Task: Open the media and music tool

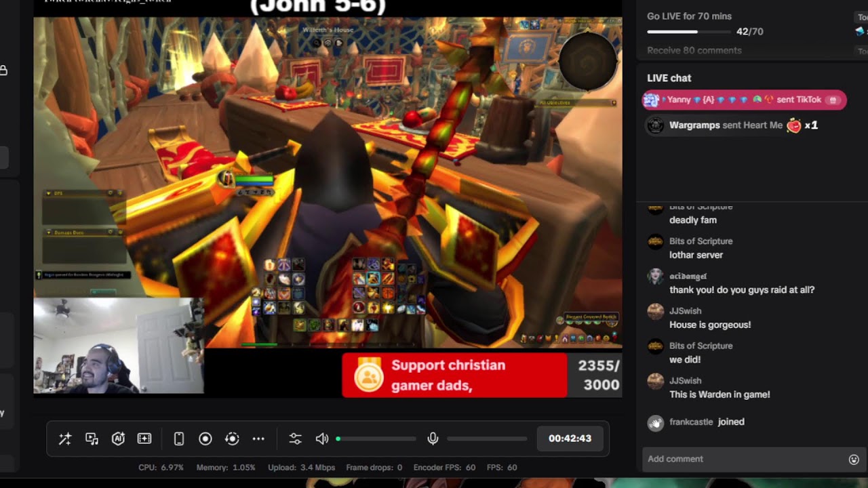Action: tap(92, 439)
